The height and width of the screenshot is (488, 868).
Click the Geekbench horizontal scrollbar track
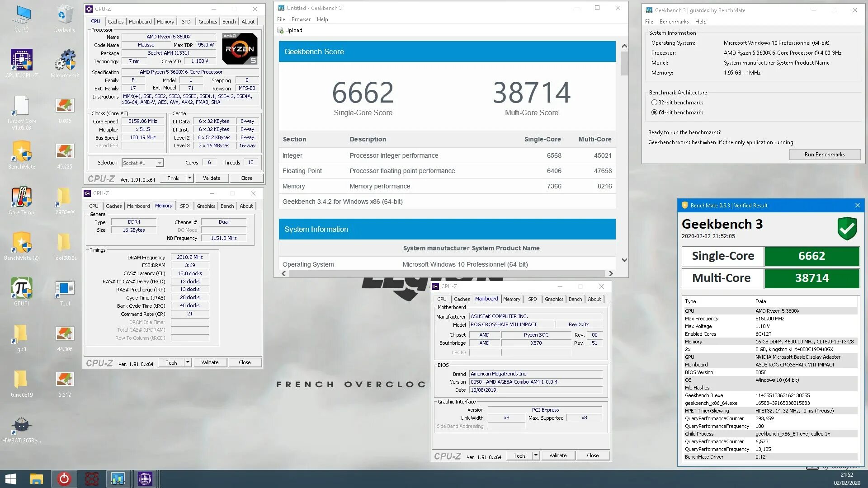(447, 273)
